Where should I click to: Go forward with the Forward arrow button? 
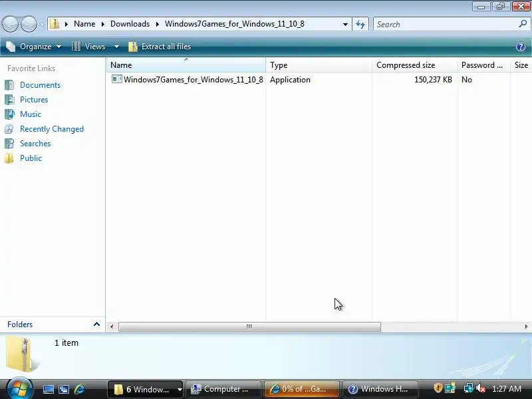click(x=29, y=24)
